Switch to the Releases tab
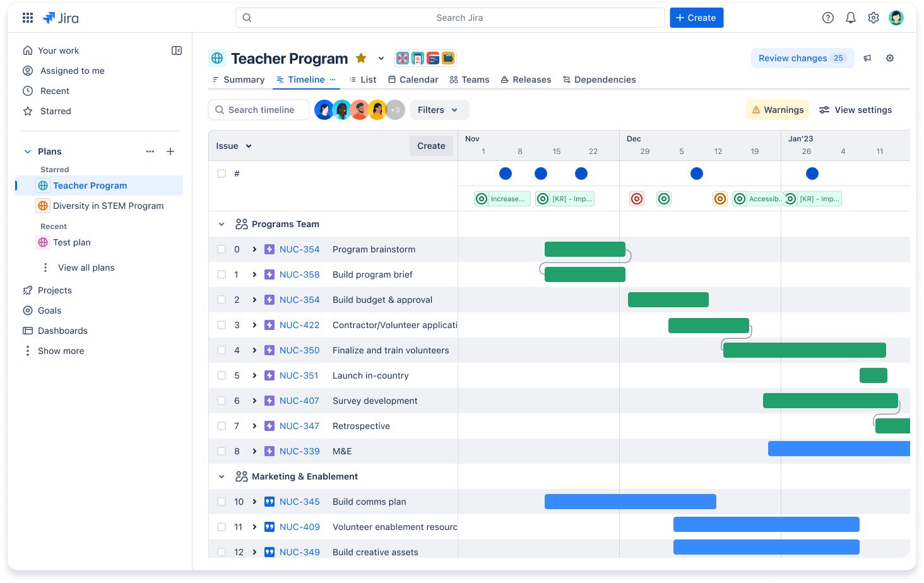Viewport: 924px width, 583px height. [x=526, y=79]
